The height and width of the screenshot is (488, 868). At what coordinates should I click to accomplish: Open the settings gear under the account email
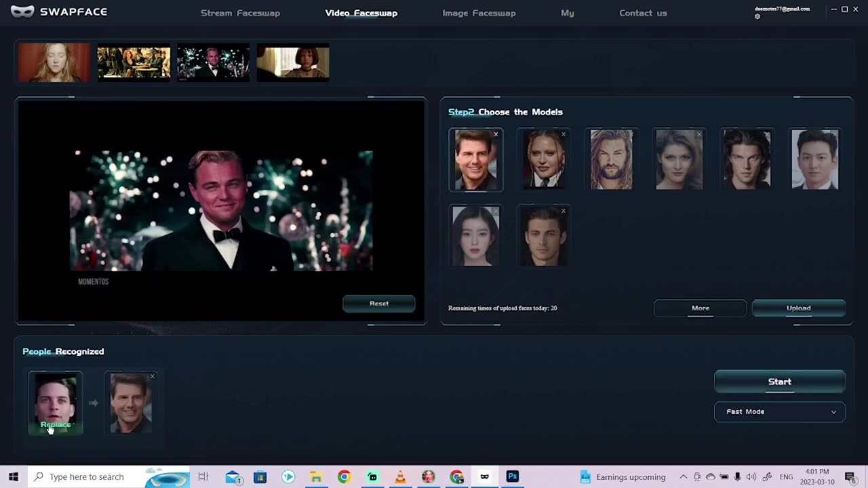click(757, 16)
